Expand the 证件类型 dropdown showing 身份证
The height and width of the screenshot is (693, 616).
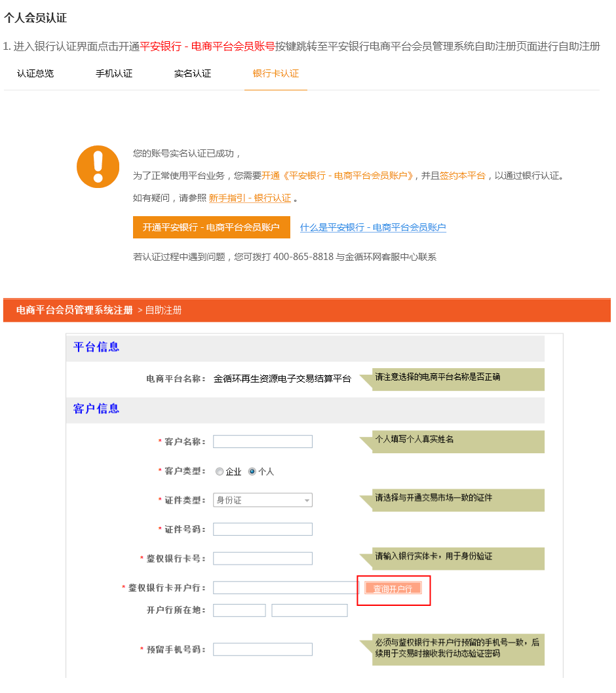[263, 500]
